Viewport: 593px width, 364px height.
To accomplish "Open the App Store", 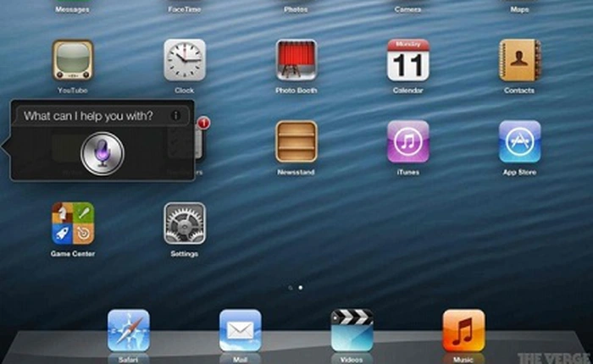I will pyautogui.click(x=519, y=141).
